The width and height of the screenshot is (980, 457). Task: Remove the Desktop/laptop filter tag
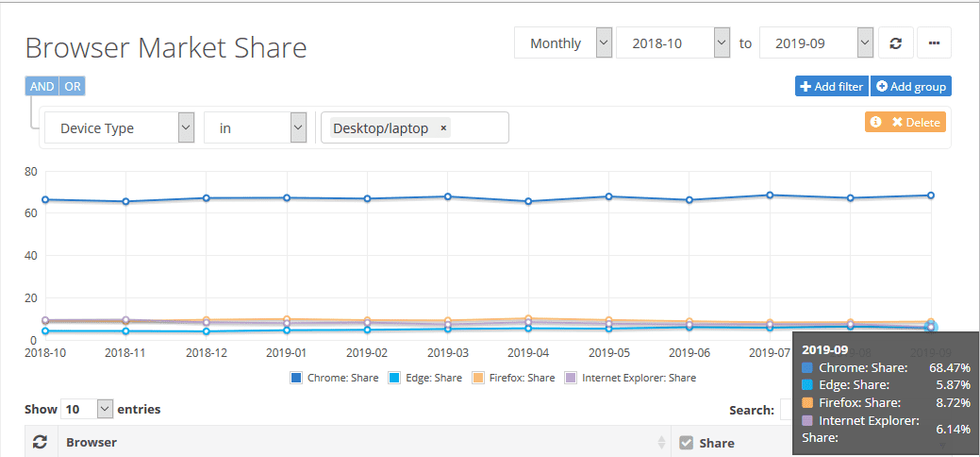[x=443, y=128]
